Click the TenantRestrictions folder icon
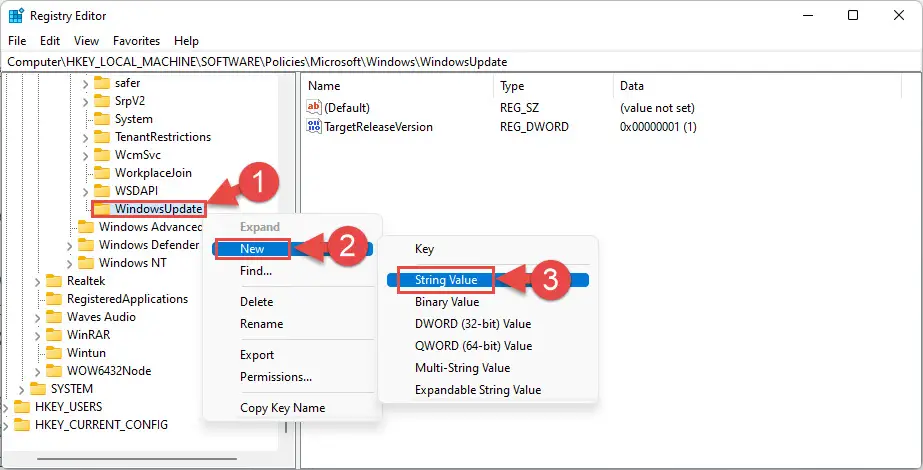923x470 pixels. (102, 137)
